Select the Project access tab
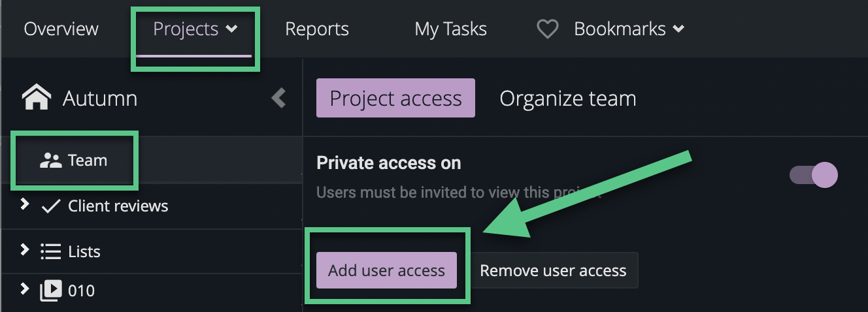The width and height of the screenshot is (868, 312). [x=395, y=99]
